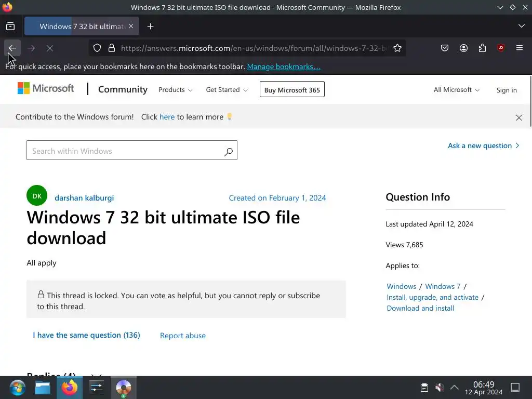Click the page vertical scrollbar

530,102
